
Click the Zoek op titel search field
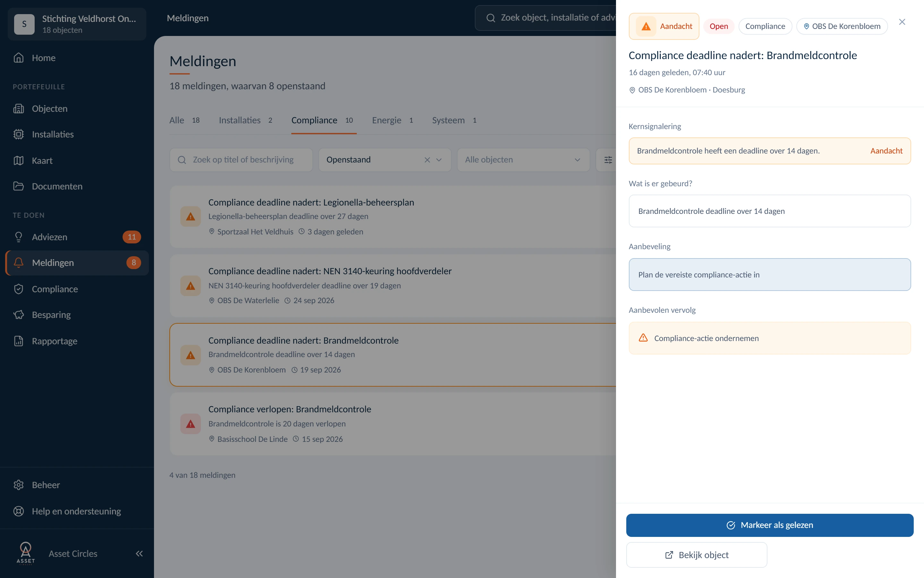pos(241,160)
